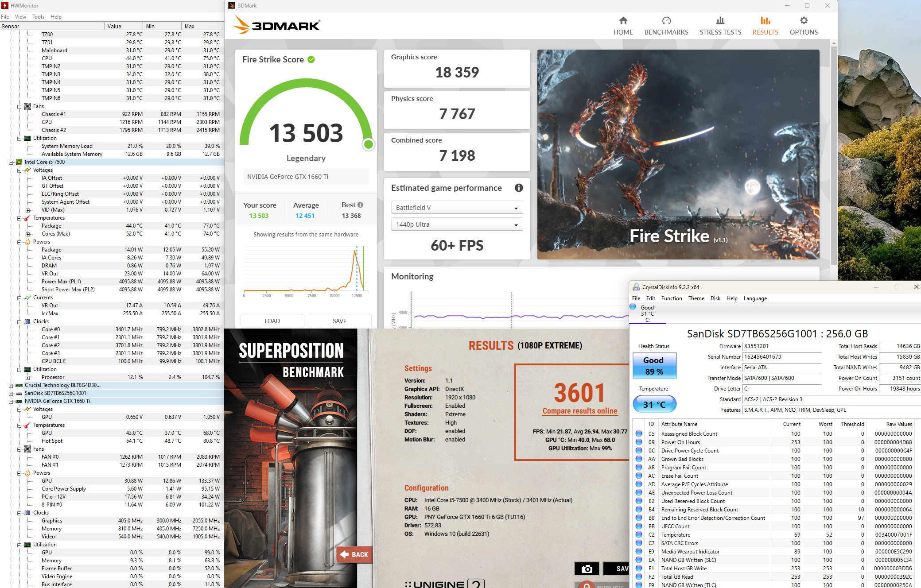This screenshot has height=588, width=921.
Task: Open HWMonitor File menu
Action: point(5,17)
